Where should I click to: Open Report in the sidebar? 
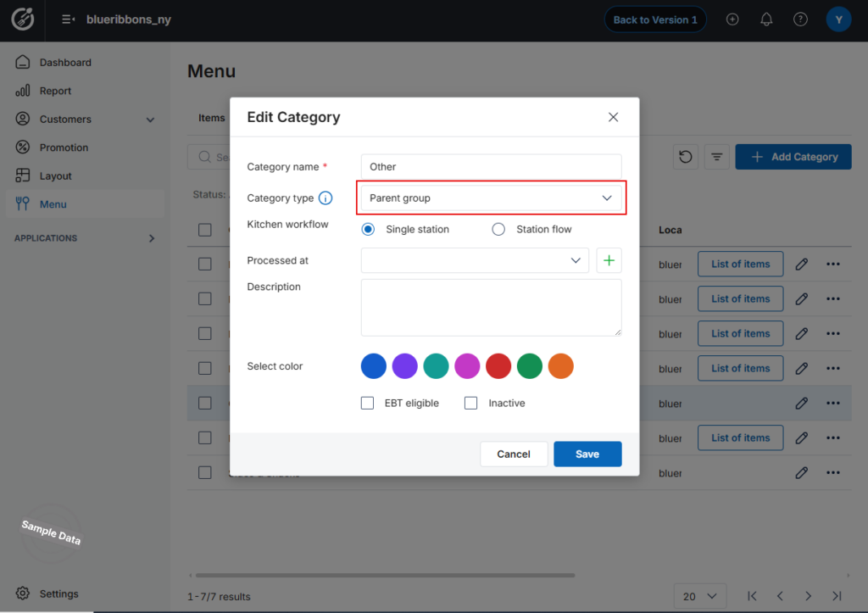click(86, 90)
